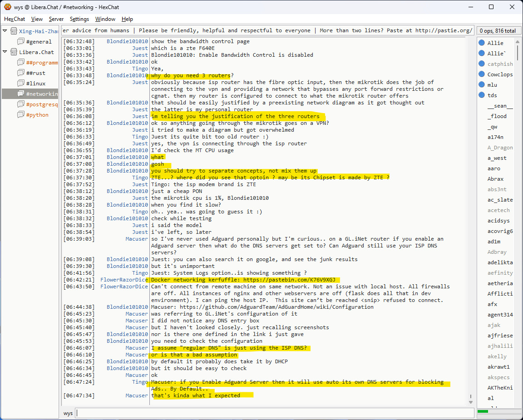Image resolution: width=523 pixels, height=420 pixels.
Task: Collapse the Xing-Hai-Zhan network tree
Action: pos(5,31)
